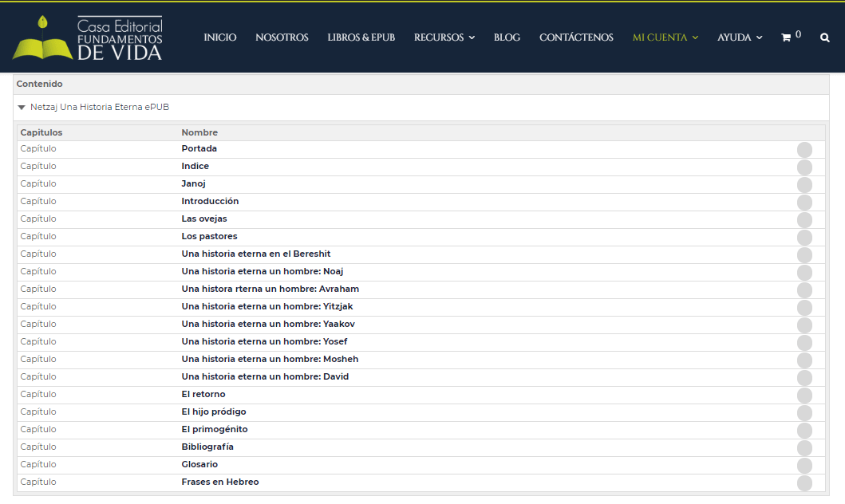
Task: Toggle the completion circle for Introducción
Action: (x=804, y=203)
